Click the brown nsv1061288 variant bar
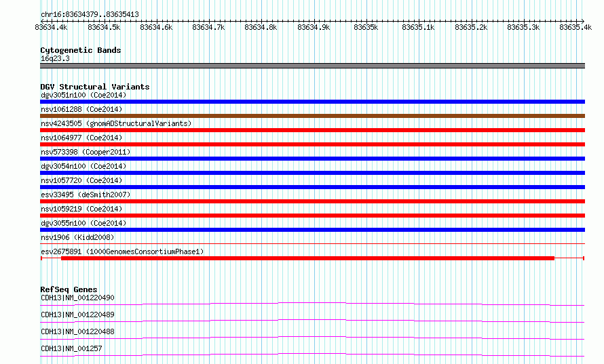The image size is (604, 364). pos(312,116)
